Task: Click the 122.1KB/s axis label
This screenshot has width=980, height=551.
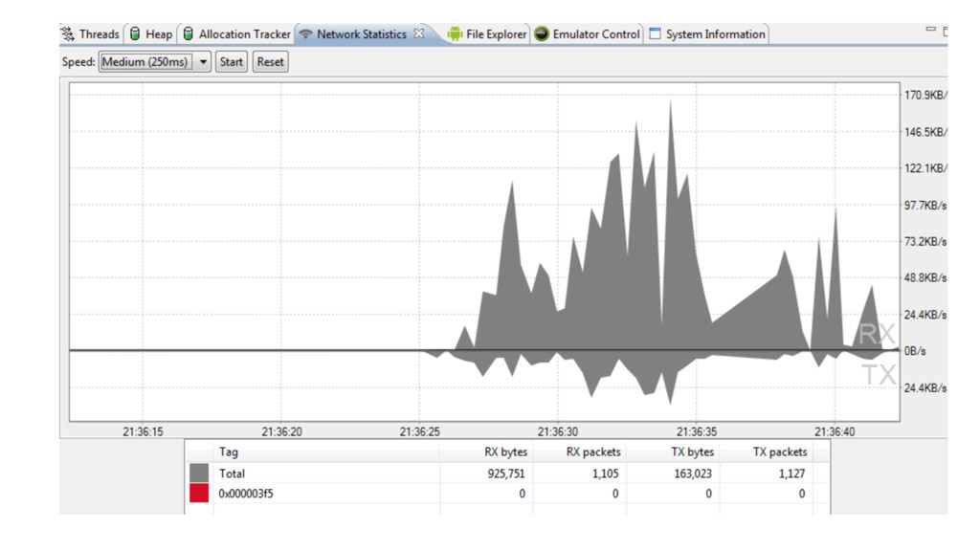Action: click(925, 168)
